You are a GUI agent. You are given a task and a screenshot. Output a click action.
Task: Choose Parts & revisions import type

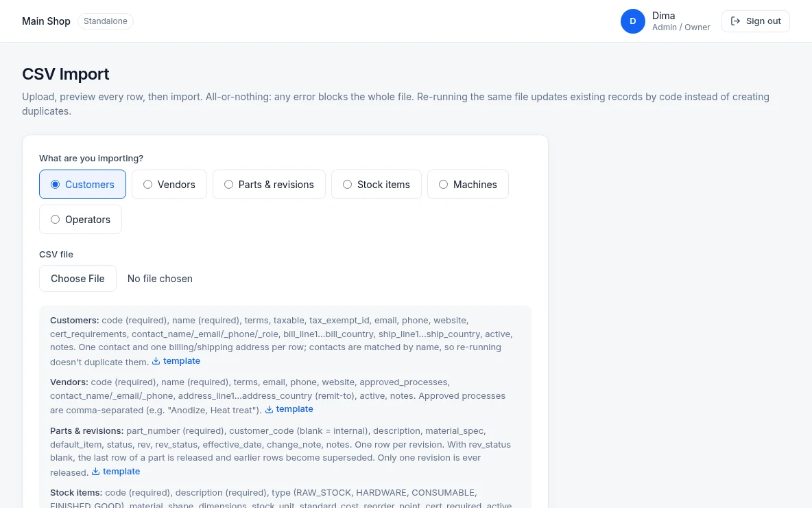[x=269, y=185]
